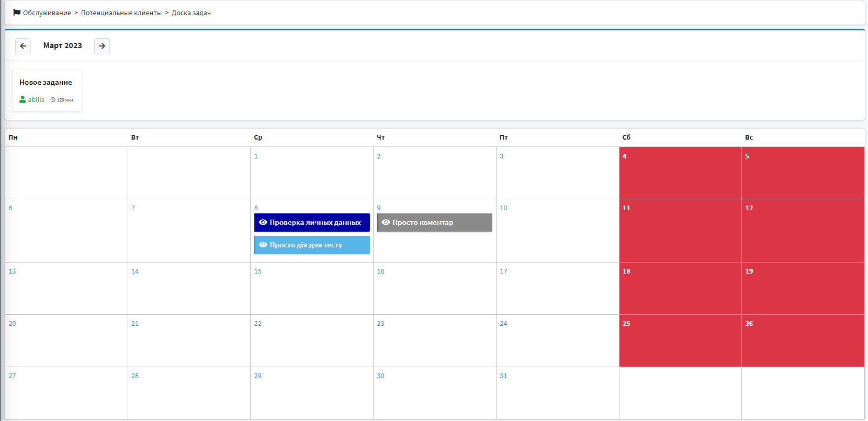The height and width of the screenshot is (421, 868).
Task: Click eye icon on Просто дія для тесту
Action: click(263, 245)
